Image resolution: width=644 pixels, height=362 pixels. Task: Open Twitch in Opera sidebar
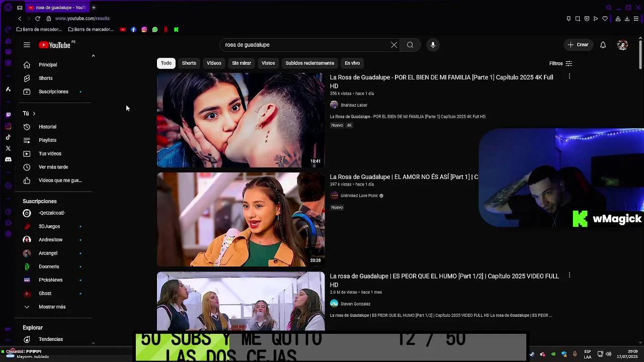click(8, 115)
